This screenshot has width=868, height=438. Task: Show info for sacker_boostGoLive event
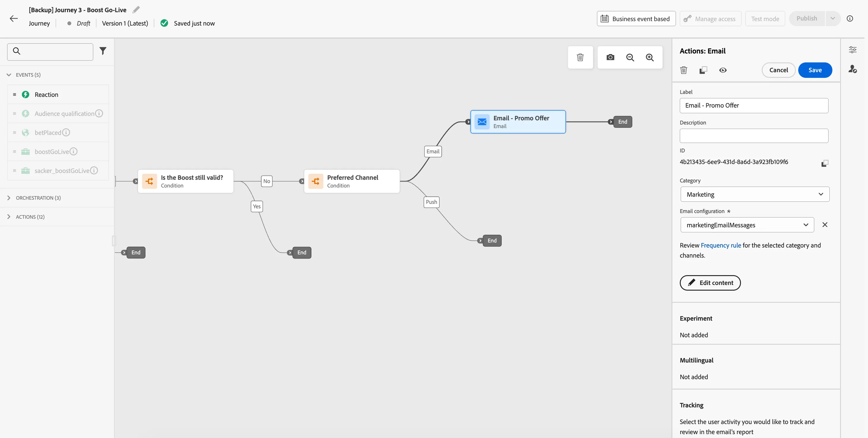(x=94, y=170)
